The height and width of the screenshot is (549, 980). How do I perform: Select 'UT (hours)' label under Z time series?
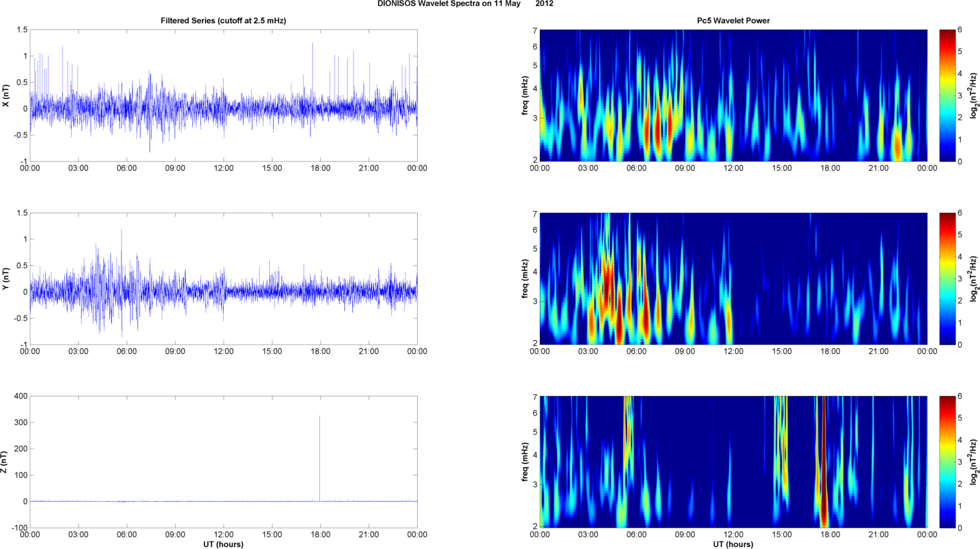223,544
